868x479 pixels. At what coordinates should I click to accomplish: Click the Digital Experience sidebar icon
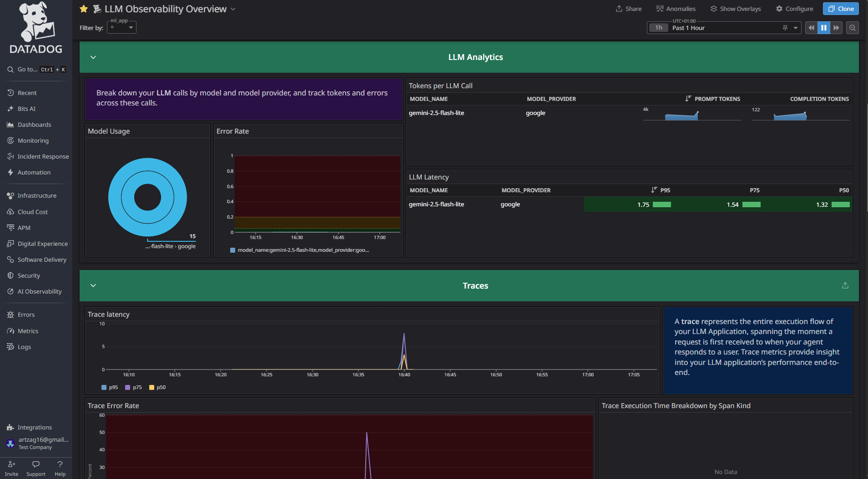pyautogui.click(x=10, y=244)
